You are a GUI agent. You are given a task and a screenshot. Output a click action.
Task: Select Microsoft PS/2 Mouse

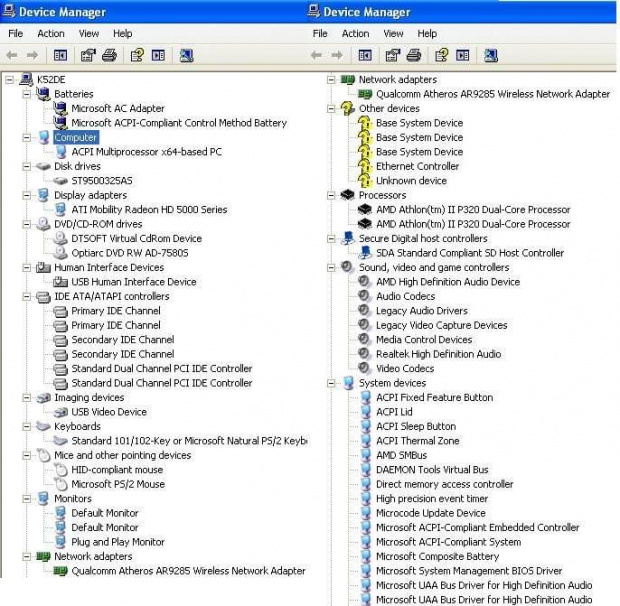pyautogui.click(x=118, y=484)
